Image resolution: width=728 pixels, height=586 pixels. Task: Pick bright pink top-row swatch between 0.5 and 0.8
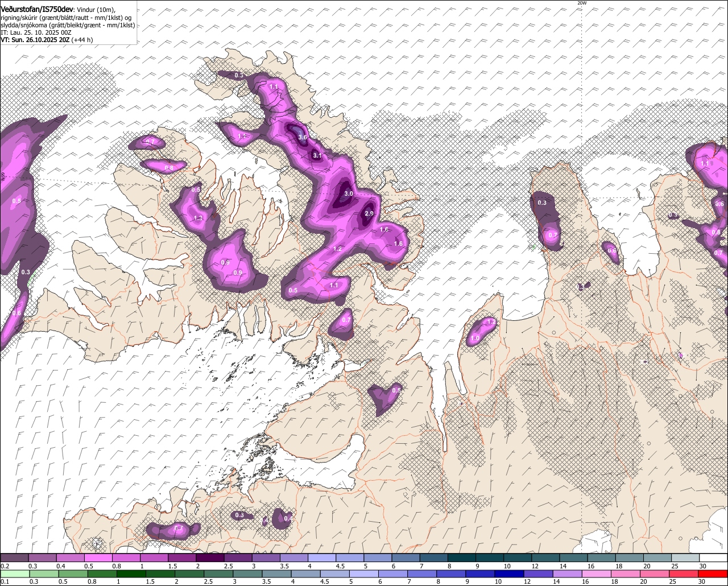[x=99, y=558]
